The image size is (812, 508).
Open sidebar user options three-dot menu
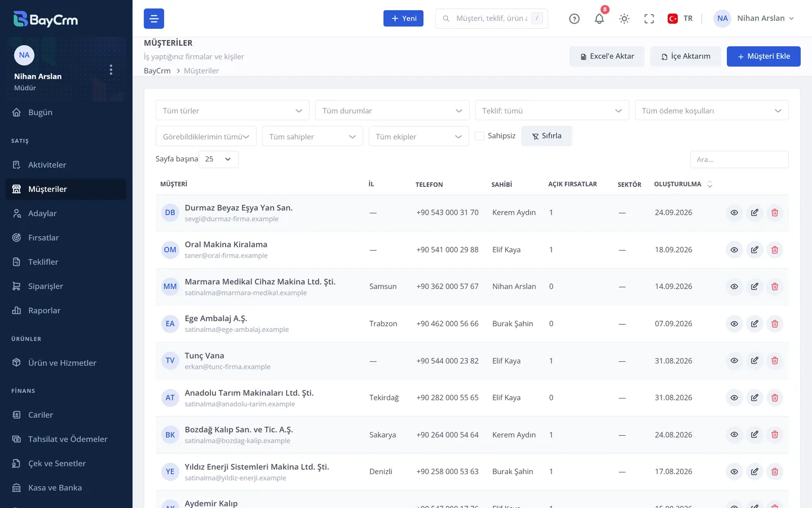(111, 69)
